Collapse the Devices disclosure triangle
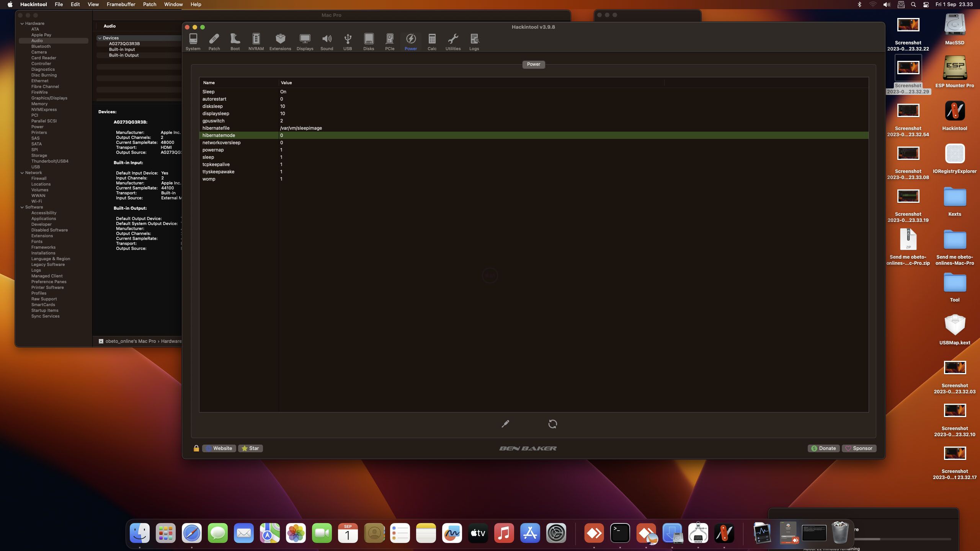This screenshot has width=980, height=551. 100,38
